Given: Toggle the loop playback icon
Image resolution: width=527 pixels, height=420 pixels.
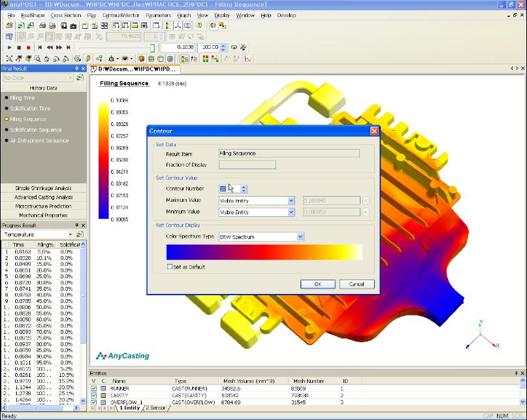Looking at the screenshot, I should click(x=234, y=48).
